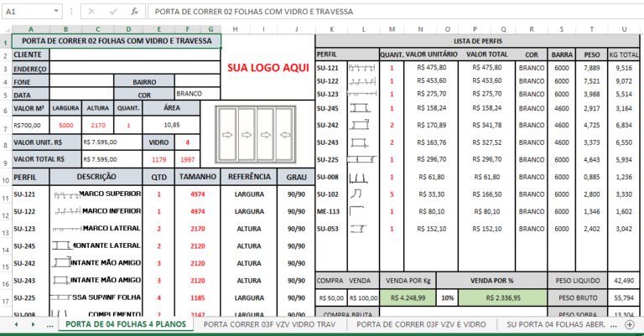
Task: Click the COMPRA value R$ 50,00
Action: click(331, 298)
